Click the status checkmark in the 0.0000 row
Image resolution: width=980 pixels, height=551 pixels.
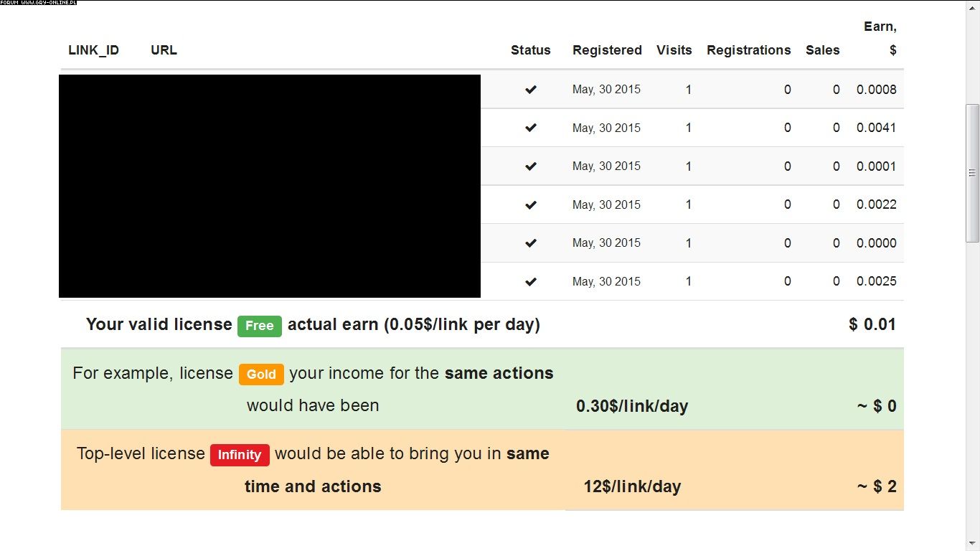531,243
